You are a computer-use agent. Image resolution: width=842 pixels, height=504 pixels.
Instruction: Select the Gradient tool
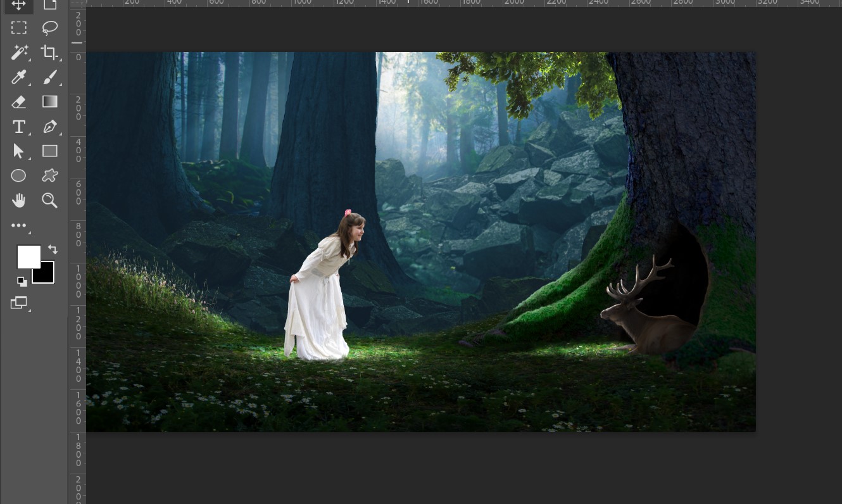(x=50, y=101)
